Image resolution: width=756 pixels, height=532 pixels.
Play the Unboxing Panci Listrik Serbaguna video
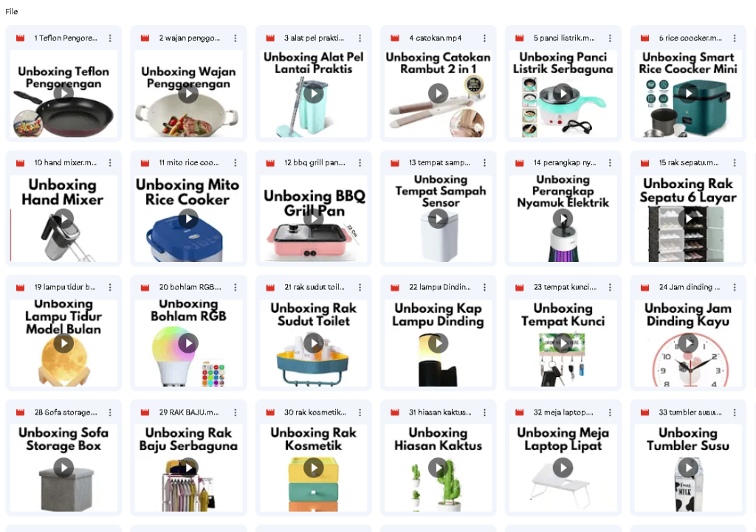[x=563, y=94]
